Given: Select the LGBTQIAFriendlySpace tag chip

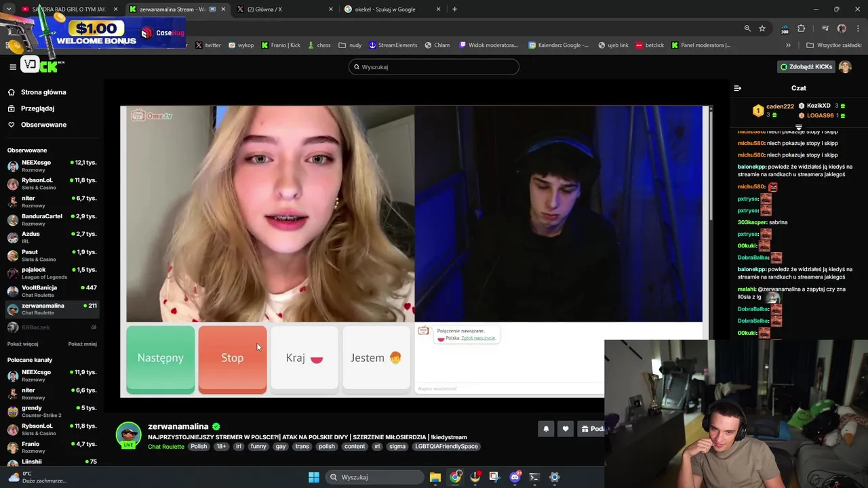Looking at the screenshot, I should coord(447,447).
